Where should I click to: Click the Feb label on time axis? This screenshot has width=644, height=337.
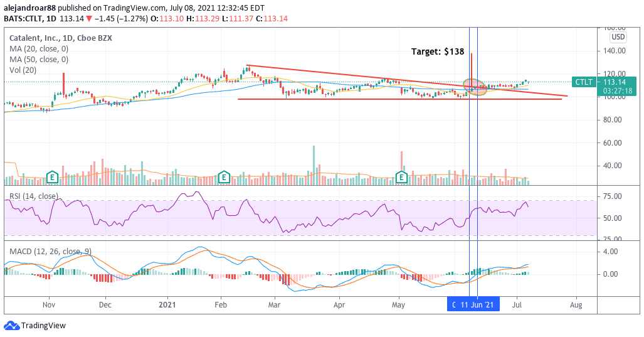(x=221, y=305)
